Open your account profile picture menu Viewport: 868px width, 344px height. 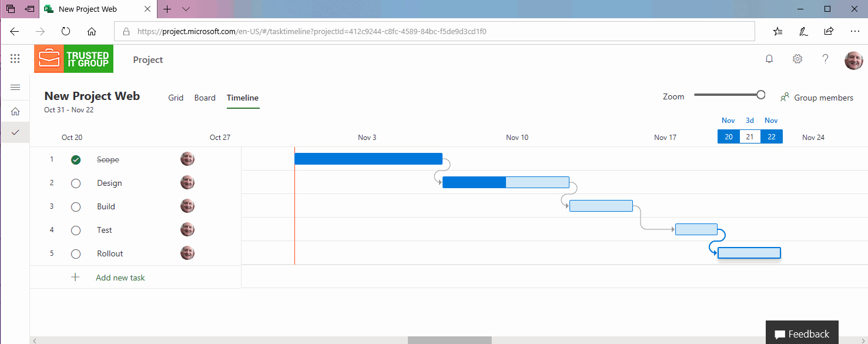(x=854, y=59)
